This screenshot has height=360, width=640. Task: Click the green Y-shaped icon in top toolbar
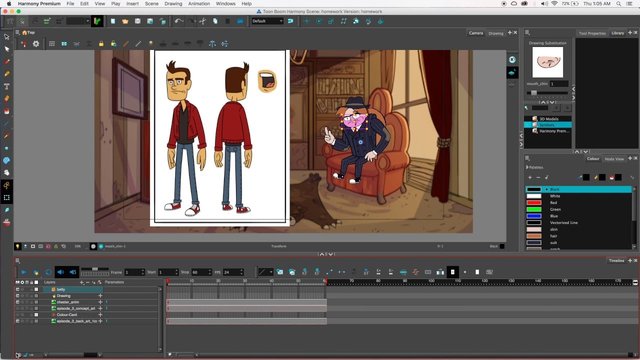pyautogui.click(x=97, y=21)
